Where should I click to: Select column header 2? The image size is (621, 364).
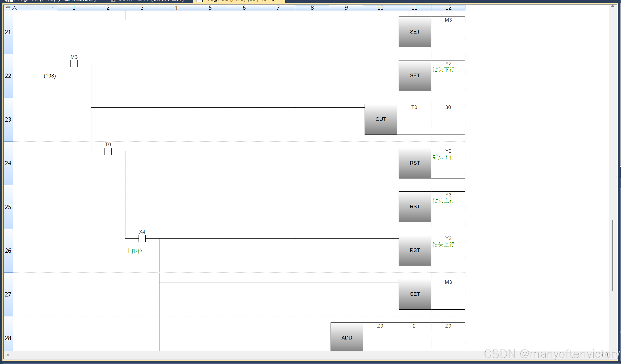click(x=108, y=8)
